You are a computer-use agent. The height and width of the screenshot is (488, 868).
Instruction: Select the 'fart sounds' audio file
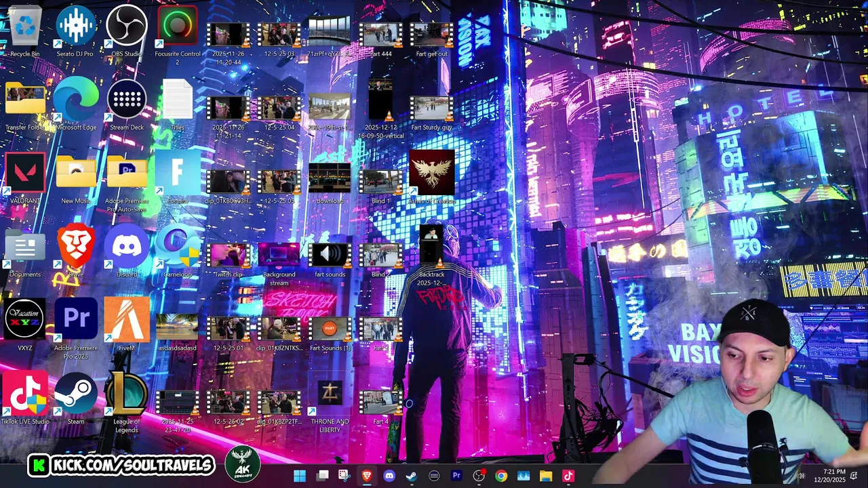coord(330,260)
